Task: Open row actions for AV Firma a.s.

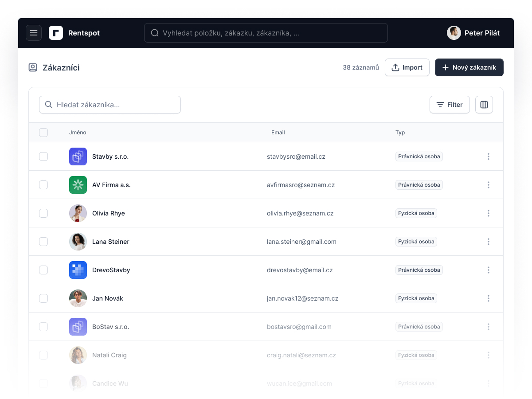Action: coord(489,185)
